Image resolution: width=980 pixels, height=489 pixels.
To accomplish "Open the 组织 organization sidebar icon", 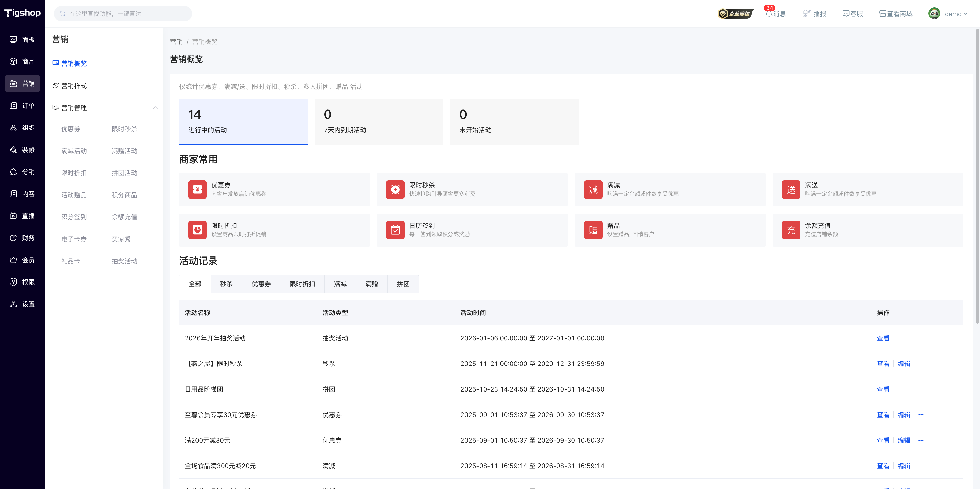I will [13, 128].
